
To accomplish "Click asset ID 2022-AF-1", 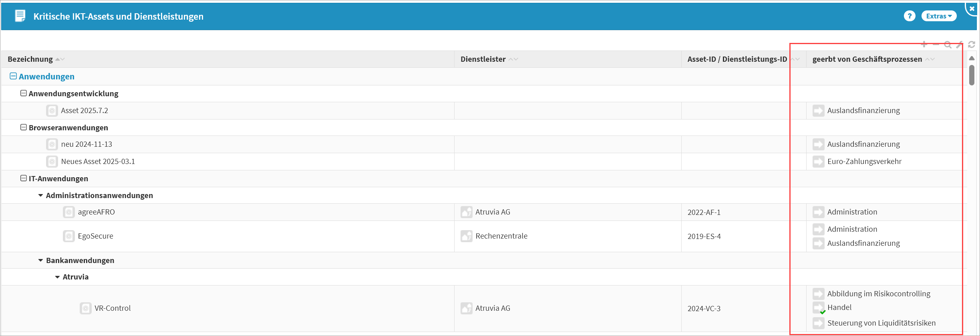I will (704, 213).
